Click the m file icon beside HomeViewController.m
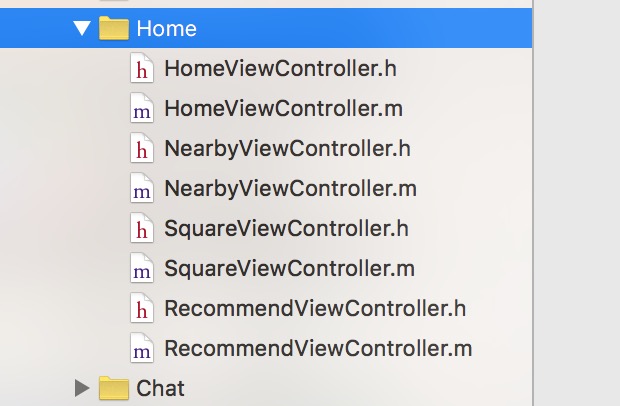Screen dimensions: 620x406 tap(143, 110)
